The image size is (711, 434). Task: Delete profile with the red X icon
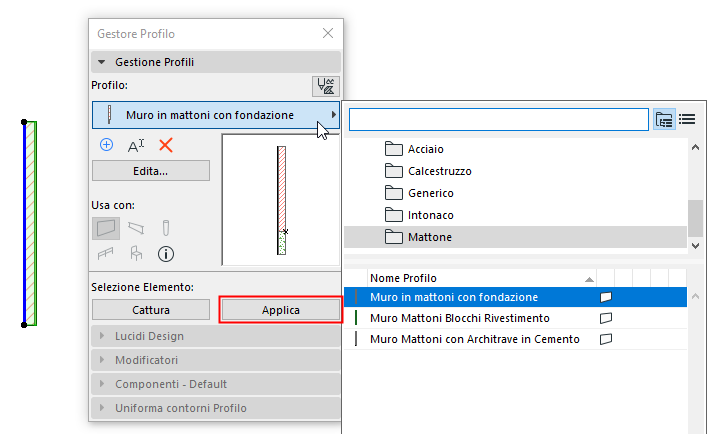click(166, 145)
